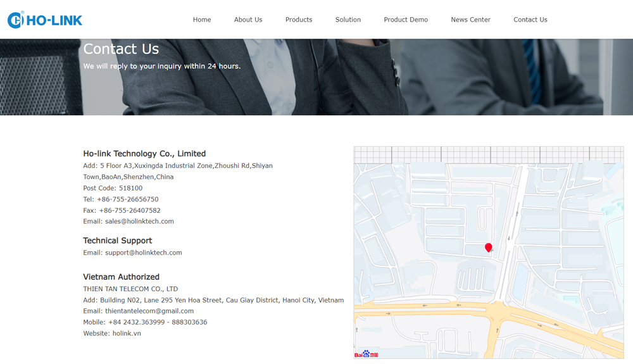Click the Ho-link Technology Co., Limited heading
The height and width of the screenshot is (364, 633).
144,154
